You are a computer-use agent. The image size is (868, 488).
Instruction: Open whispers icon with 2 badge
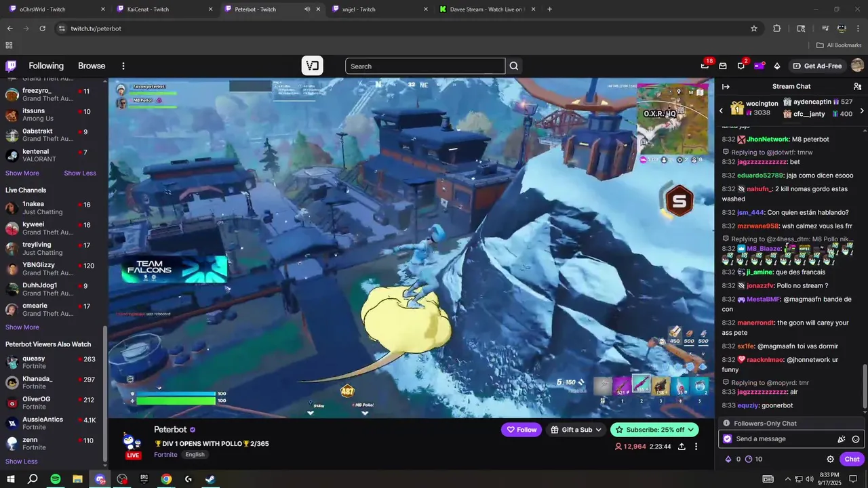(741, 66)
